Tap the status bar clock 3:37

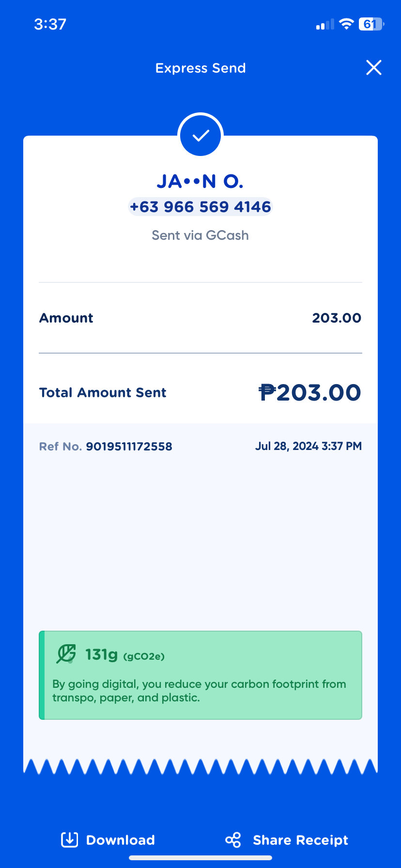(x=50, y=24)
